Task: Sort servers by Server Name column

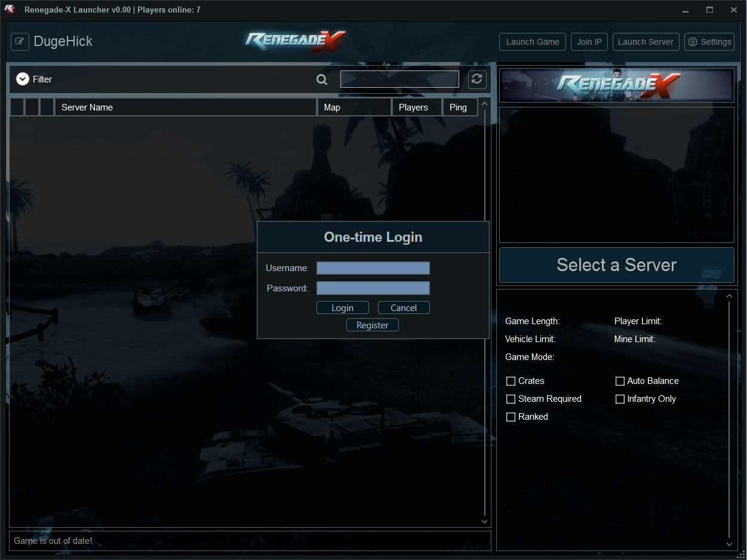Action: click(186, 107)
